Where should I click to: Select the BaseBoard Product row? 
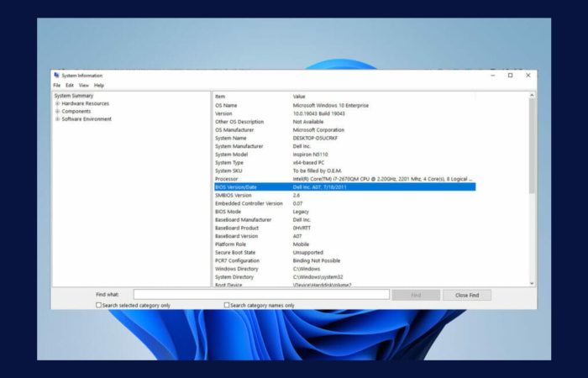tap(344, 228)
